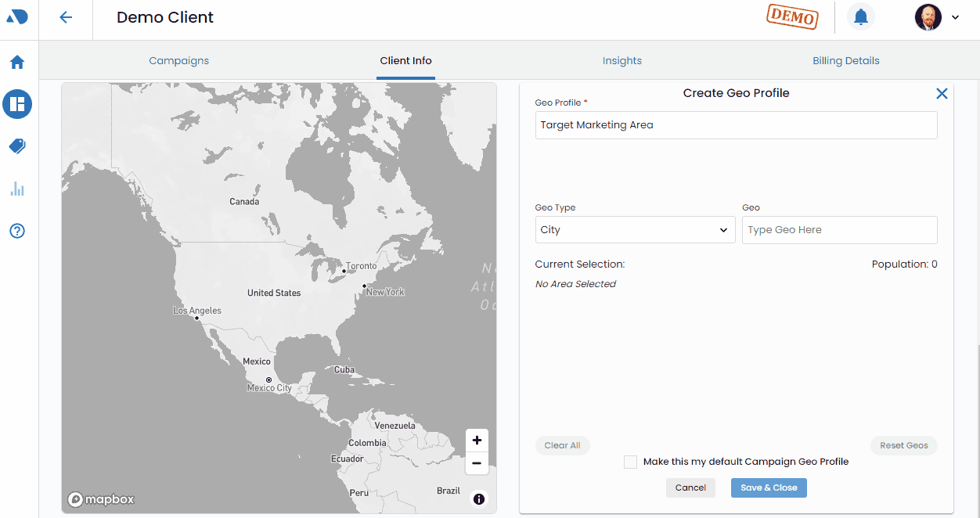
Task: Click the help question mark icon
Action: point(17,231)
